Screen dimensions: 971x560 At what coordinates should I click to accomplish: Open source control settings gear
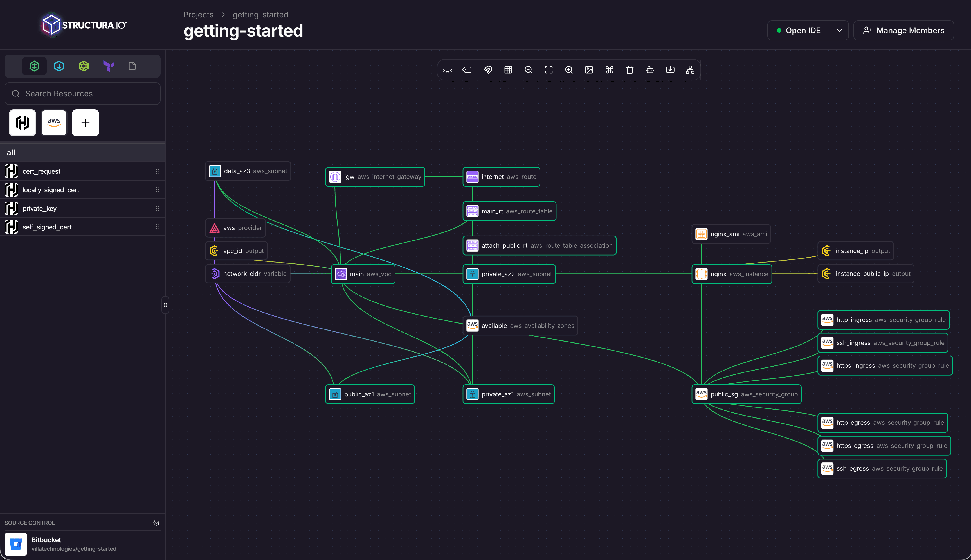point(156,523)
